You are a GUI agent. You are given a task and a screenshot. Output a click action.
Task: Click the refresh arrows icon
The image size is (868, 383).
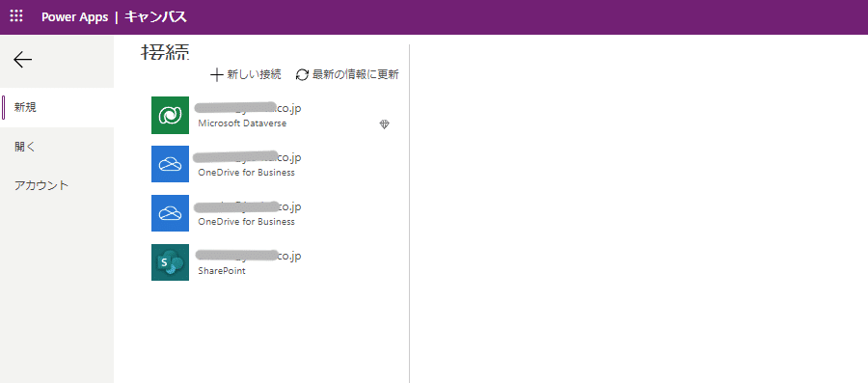[302, 74]
